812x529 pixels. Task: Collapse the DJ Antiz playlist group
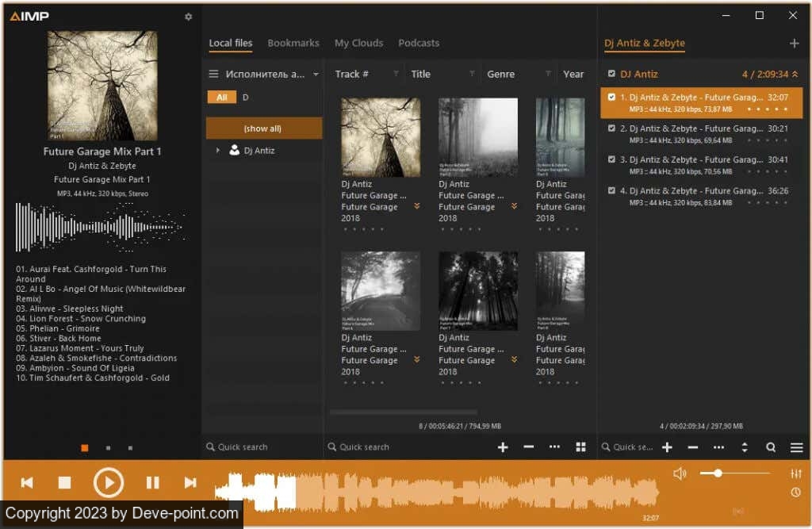[795, 74]
